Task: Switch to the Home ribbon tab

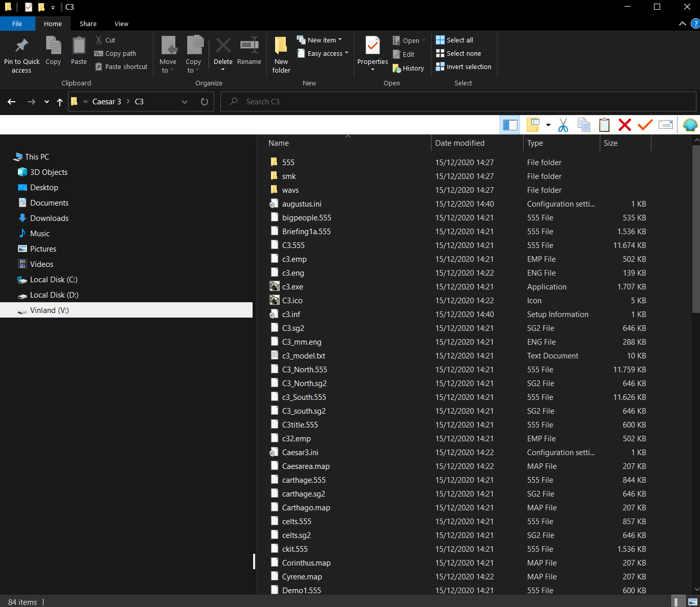Action: click(53, 24)
